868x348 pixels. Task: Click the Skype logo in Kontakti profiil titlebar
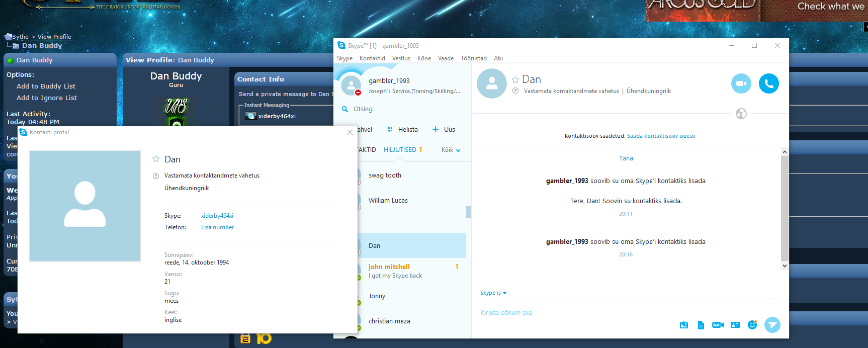pos(23,132)
